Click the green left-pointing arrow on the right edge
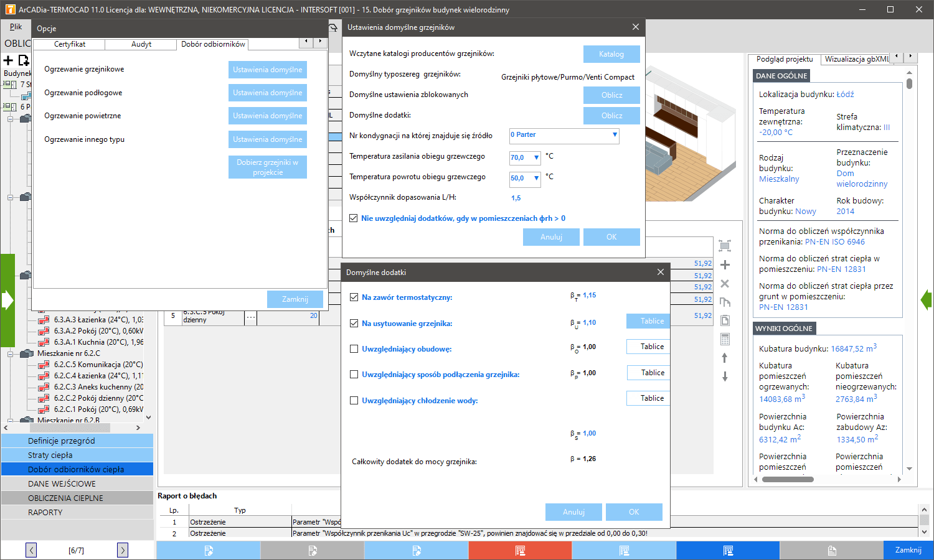Viewport: 934px width, 560px height. (927, 301)
